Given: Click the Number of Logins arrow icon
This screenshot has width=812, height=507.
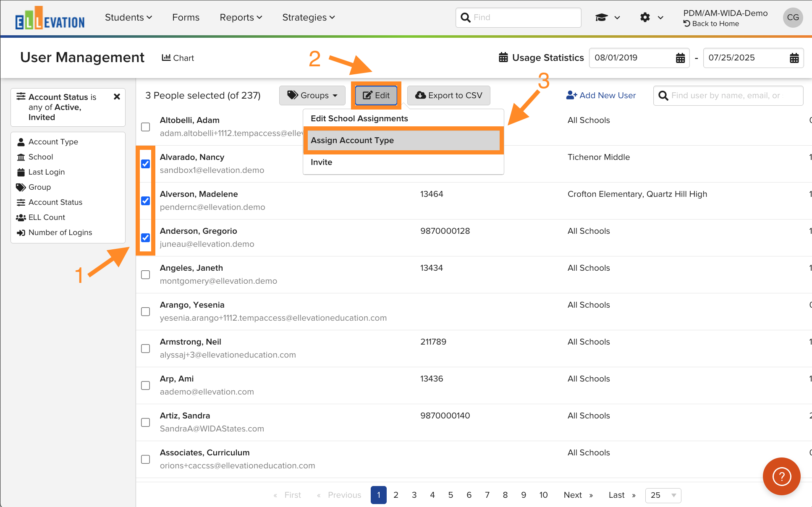Looking at the screenshot, I should point(21,233).
